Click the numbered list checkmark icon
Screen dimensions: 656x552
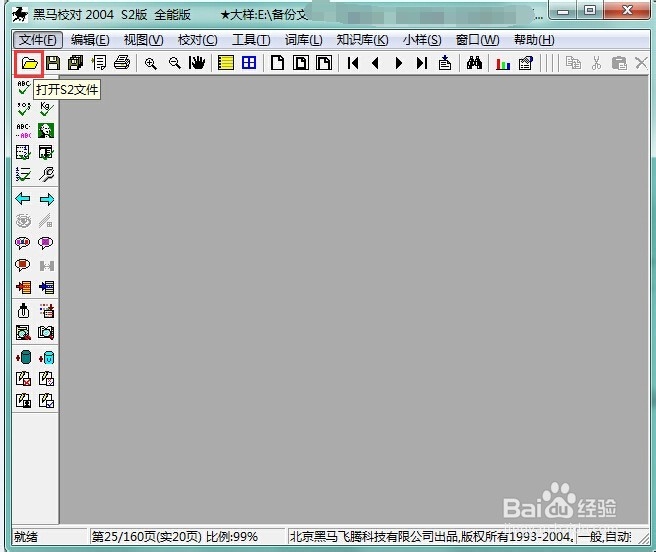[23, 174]
